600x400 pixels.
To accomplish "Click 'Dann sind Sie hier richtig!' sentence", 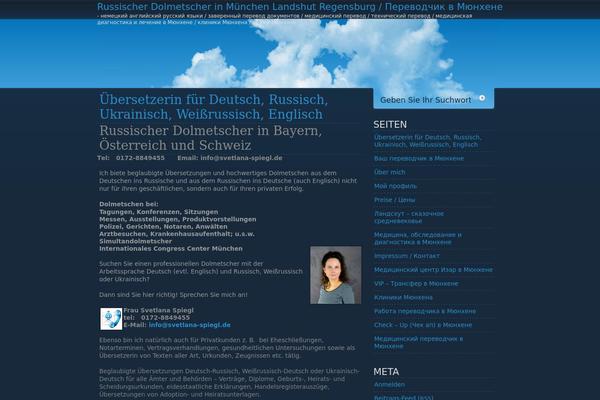I will (138, 295).
